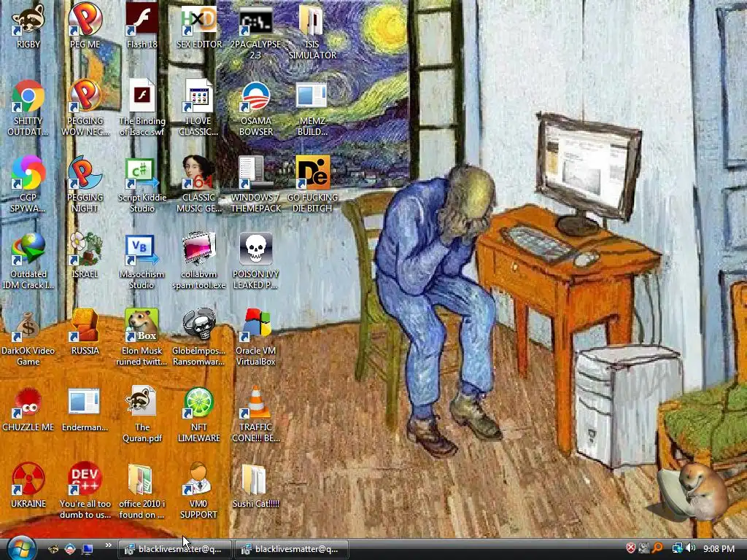747x560 pixels.
Task: Open the POISON IVY LEAKED skull icon
Action: [256, 249]
